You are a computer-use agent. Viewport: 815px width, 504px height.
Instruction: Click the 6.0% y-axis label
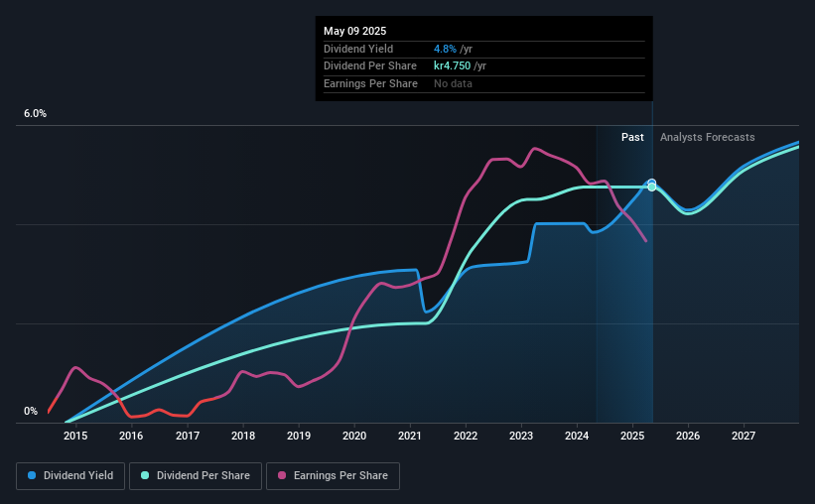[x=35, y=114]
